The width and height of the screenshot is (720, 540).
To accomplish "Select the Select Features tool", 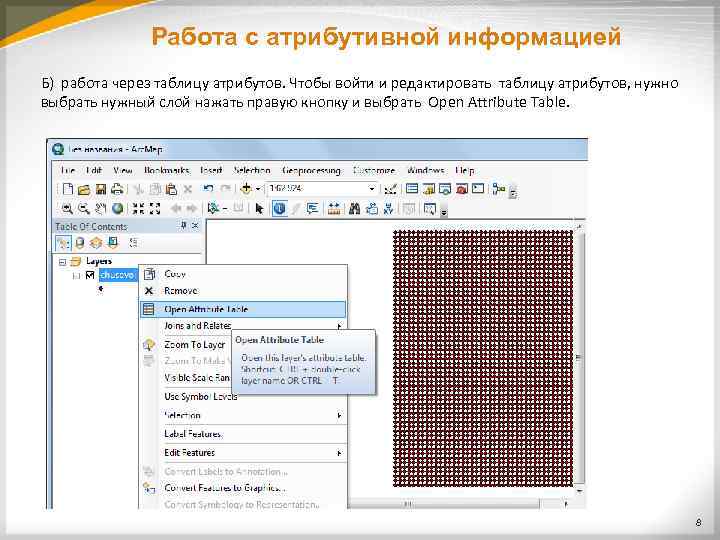I will 213,208.
